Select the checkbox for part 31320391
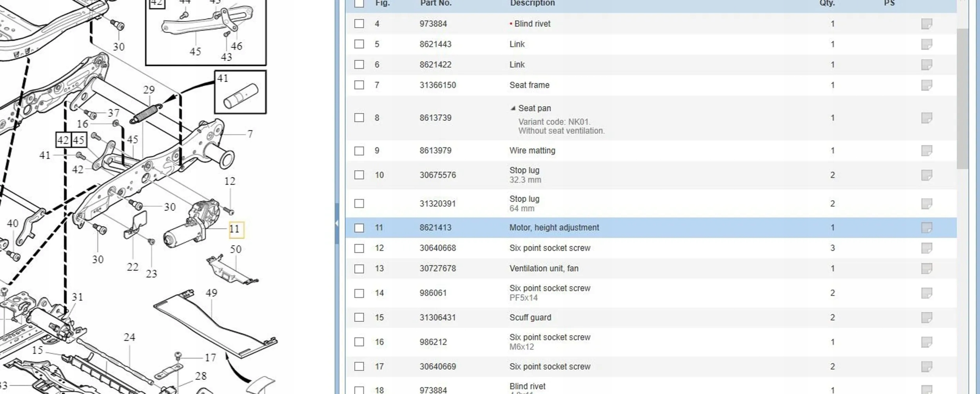Viewport: 980px width, 394px height. click(x=359, y=203)
